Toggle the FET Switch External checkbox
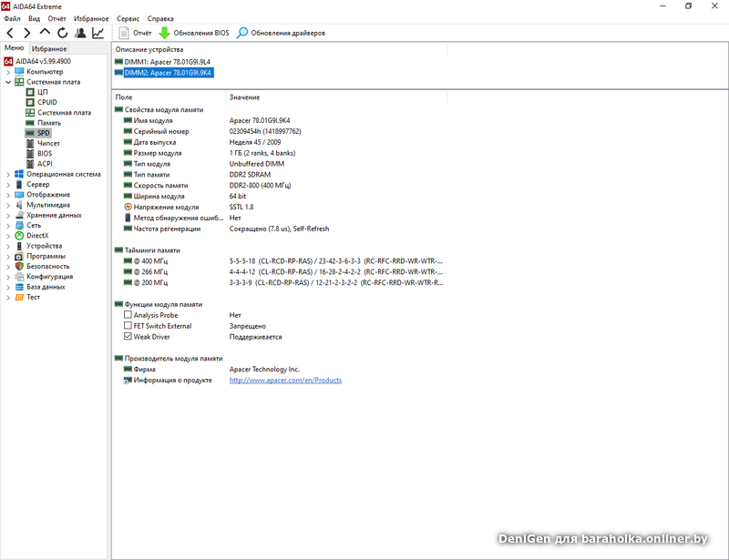This screenshot has width=729, height=560. (128, 325)
